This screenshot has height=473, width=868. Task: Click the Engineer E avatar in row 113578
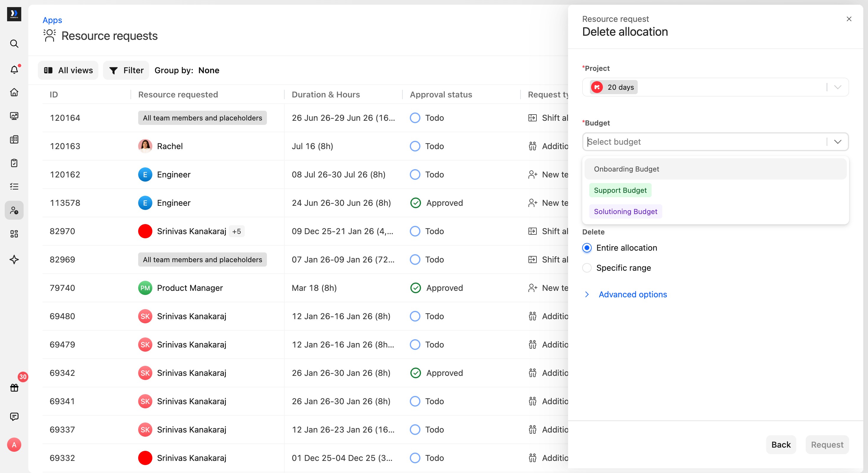click(145, 203)
